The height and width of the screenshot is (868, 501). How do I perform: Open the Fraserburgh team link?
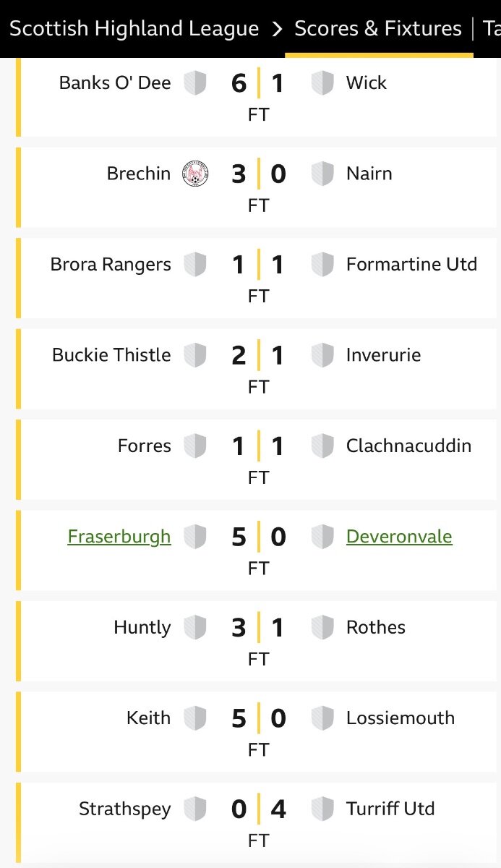pyautogui.click(x=119, y=537)
